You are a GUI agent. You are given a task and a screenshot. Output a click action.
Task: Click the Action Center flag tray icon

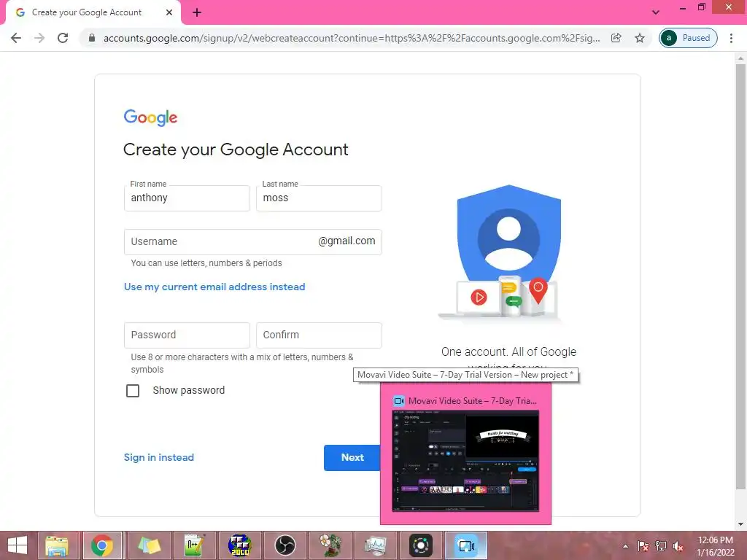(x=643, y=546)
